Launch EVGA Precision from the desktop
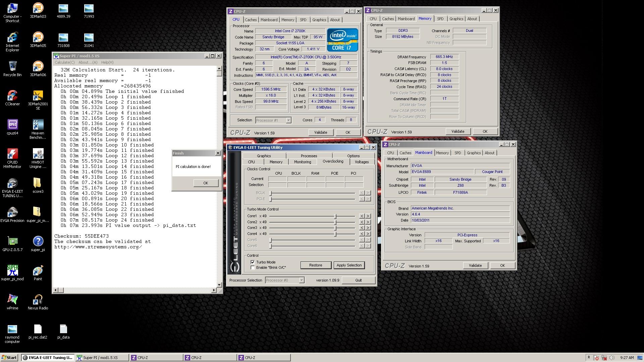The height and width of the screenshot is (362, 644). click(x=12, y=215)
